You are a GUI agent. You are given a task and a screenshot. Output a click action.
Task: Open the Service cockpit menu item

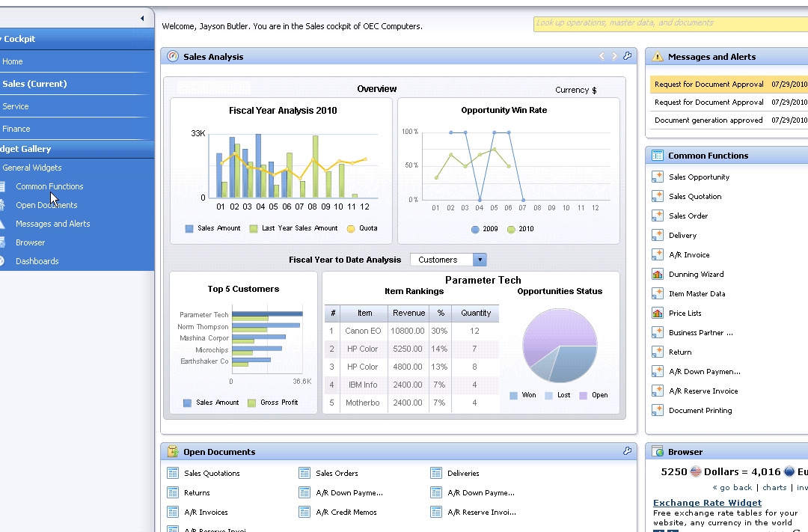click(x=16, y=106)
